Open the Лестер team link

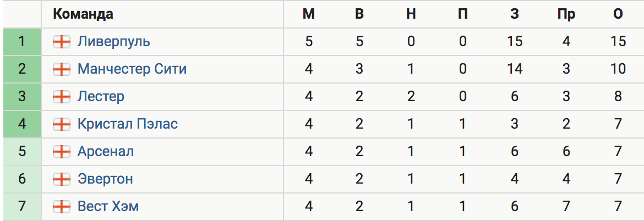(x=101, y=96)
